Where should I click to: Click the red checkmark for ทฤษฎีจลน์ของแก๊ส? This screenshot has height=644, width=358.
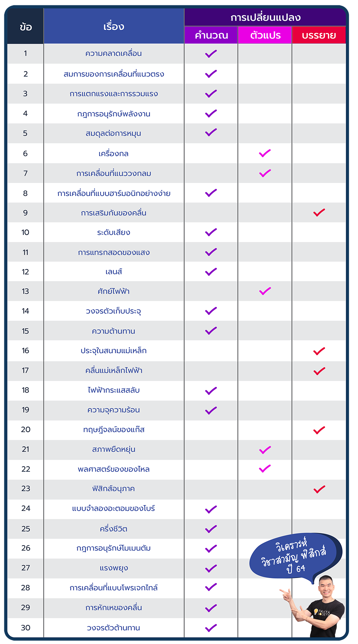pos(319,430)
